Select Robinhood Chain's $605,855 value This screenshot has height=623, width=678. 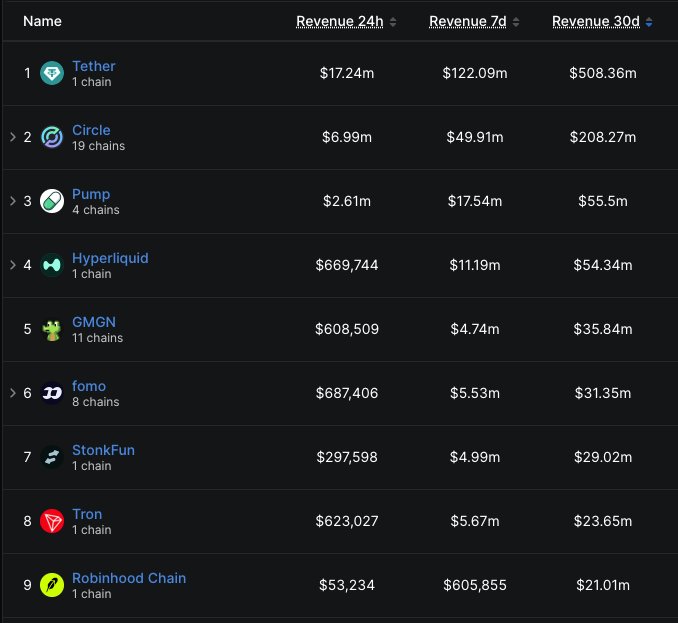(474, 585)
